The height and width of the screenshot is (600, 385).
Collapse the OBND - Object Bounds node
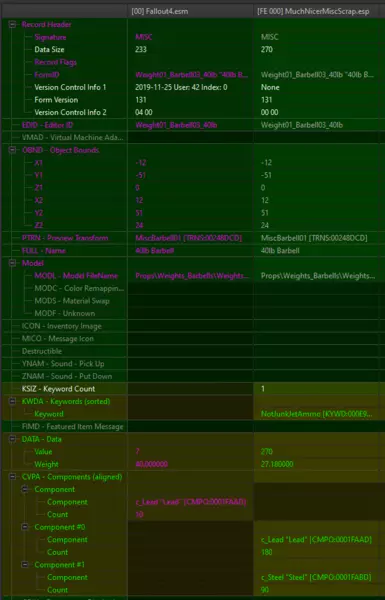(12, 150)
